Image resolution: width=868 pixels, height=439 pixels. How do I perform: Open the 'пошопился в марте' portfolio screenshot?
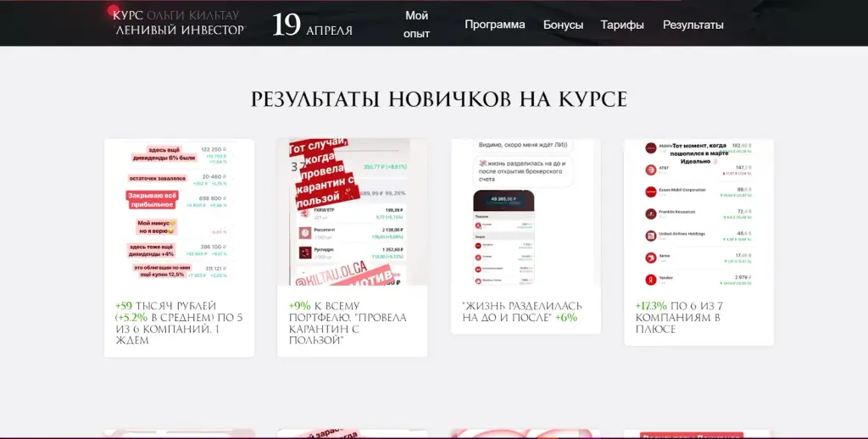[698, 212]
